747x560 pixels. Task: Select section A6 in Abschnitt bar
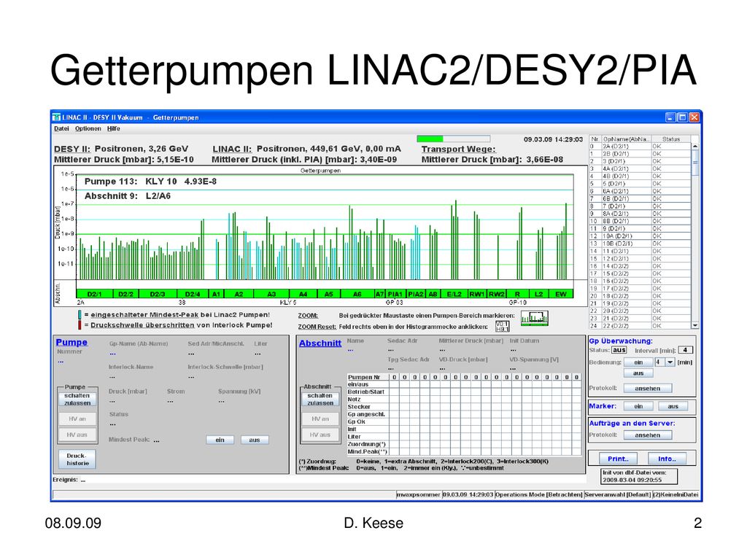tap(357, 295)
